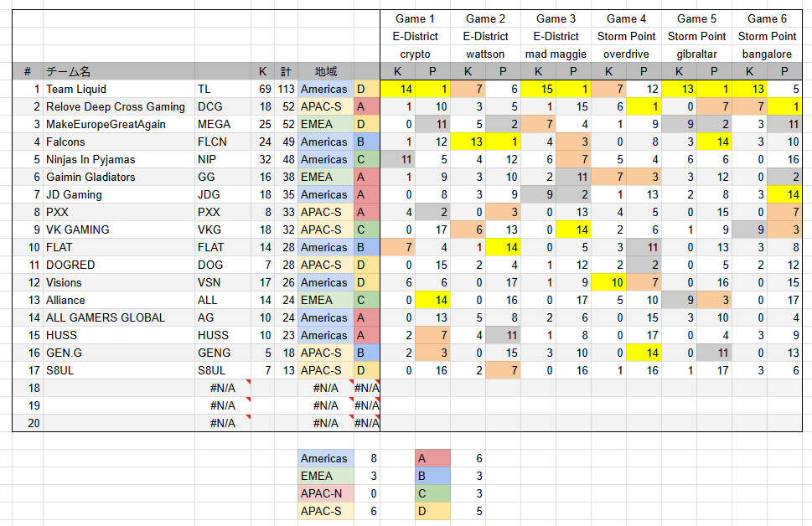Select the mad maggie legend cell
812x526 pixels.
coord(556,54)
